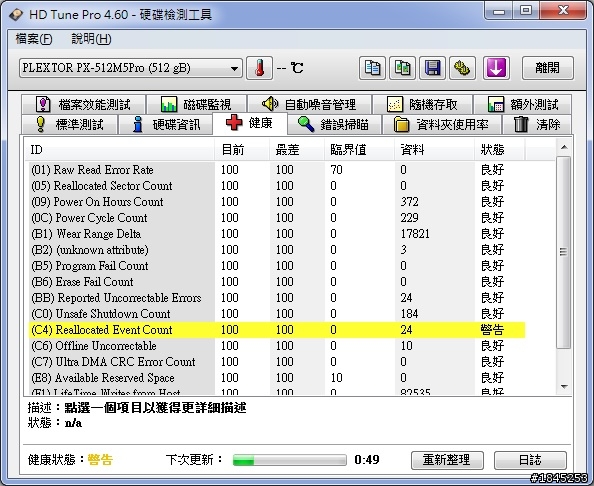Click the 17821 data value
Viewport: 594px width, 486px height.
415,234
